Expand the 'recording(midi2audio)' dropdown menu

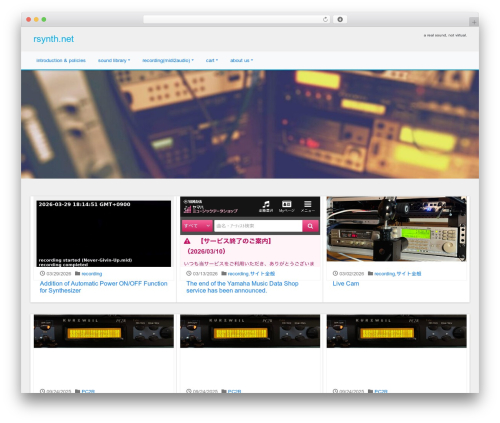168,60
